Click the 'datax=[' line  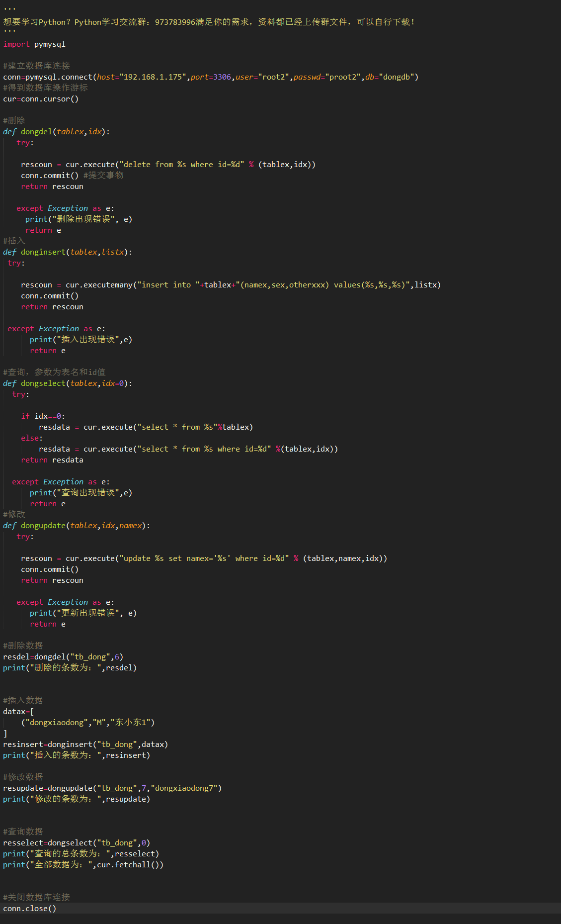(18, 712)
